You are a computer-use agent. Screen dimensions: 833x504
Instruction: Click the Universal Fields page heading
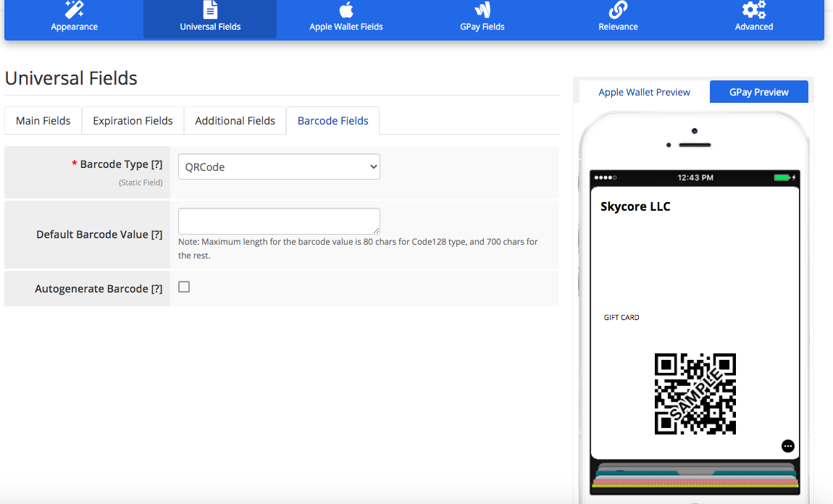tap(71, 78)
